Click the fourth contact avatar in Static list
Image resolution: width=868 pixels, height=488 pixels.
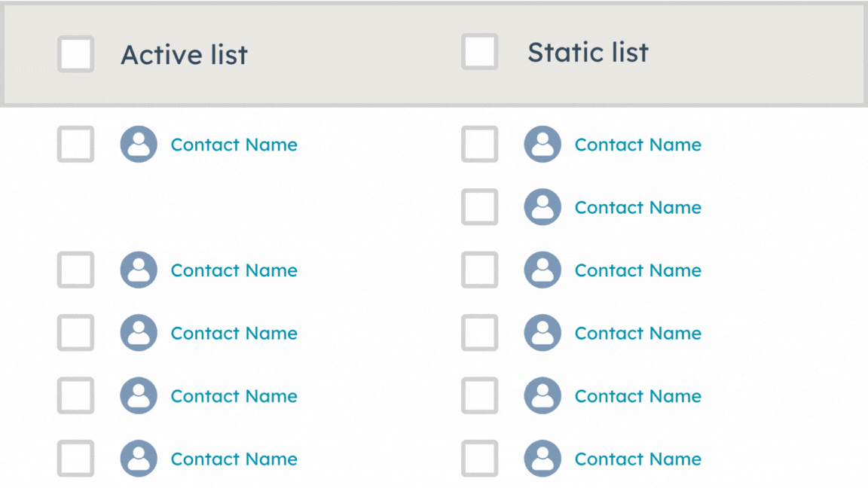pos(542,333)
